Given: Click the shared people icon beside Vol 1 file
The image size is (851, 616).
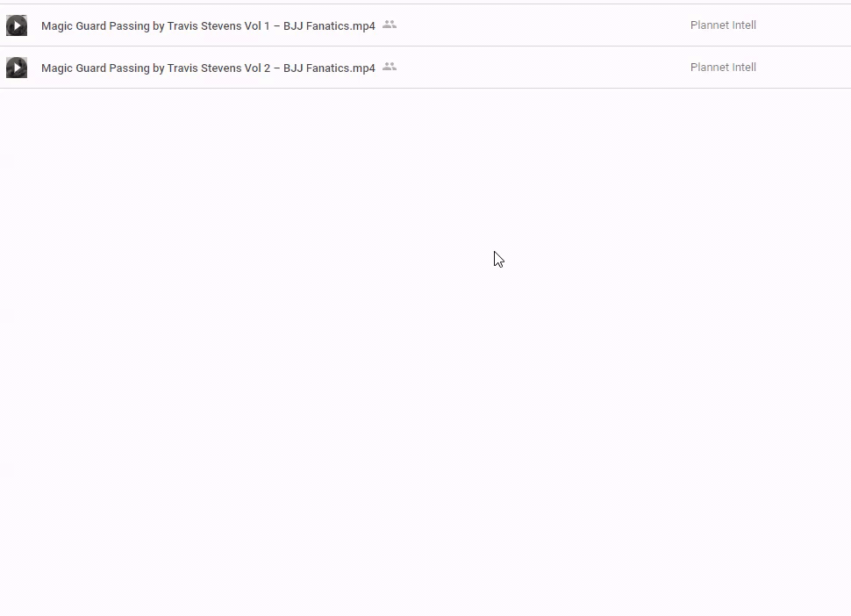Looking at the screenshot, I should click(390, 25).
